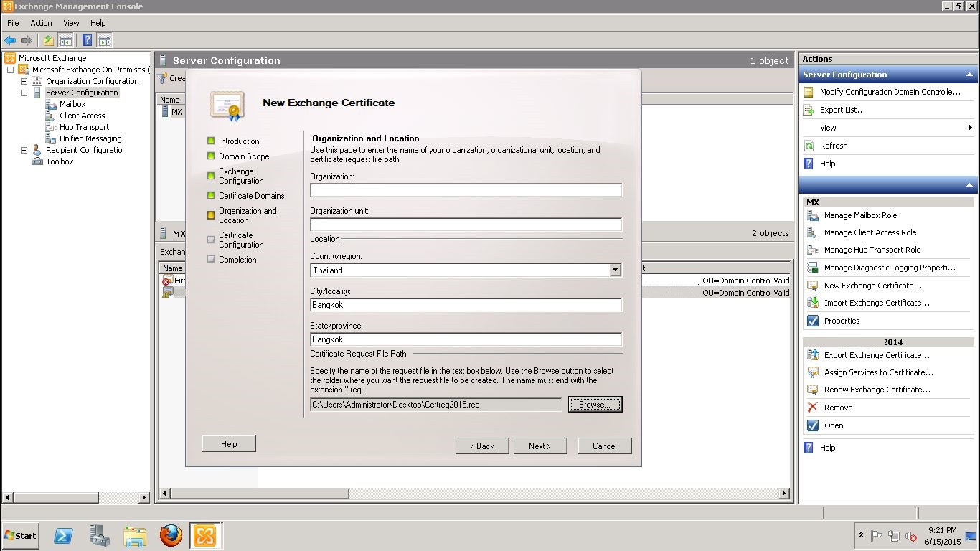Image resolution: width=980 pixels, height=551 pixels.
Task: Click the Browse button
Action: [x=595, y=405]
